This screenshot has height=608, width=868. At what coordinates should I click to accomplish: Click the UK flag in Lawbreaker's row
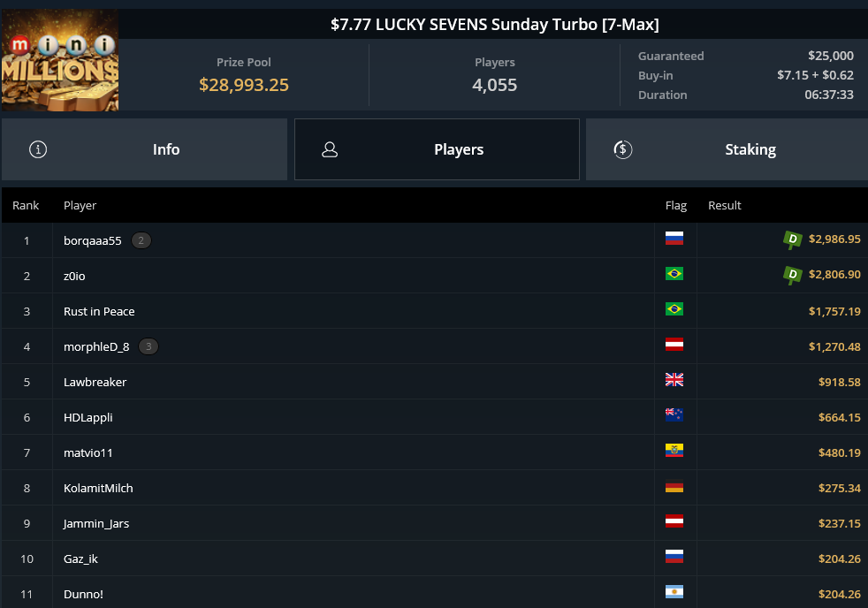coord(674,379)
